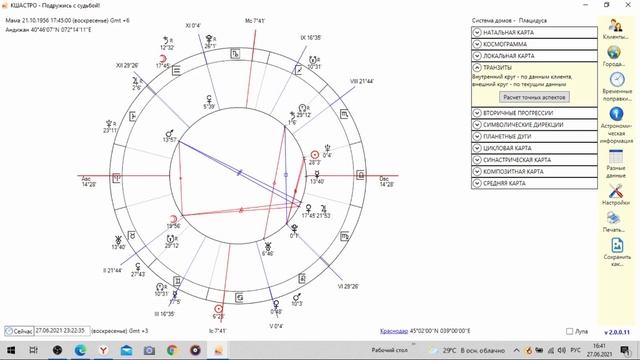Open the volume control in the tray
The height and width of the screenshot is (360, 640).
562,350
